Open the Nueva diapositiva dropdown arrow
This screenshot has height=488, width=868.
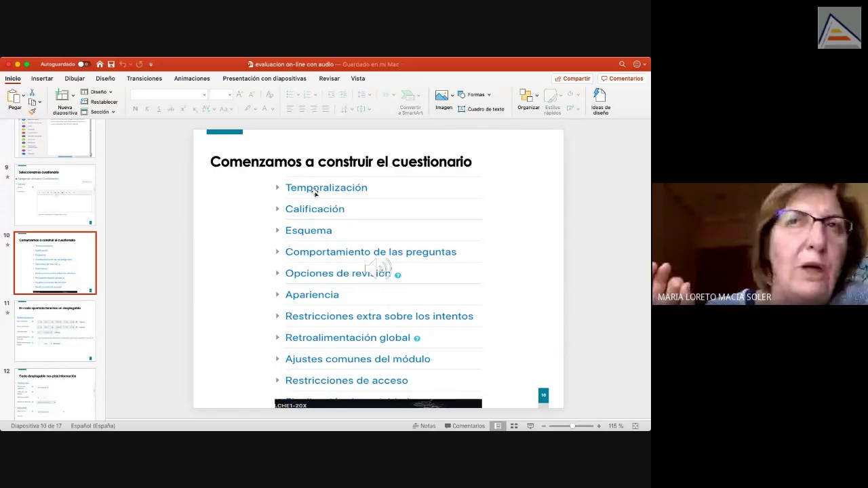73,96
